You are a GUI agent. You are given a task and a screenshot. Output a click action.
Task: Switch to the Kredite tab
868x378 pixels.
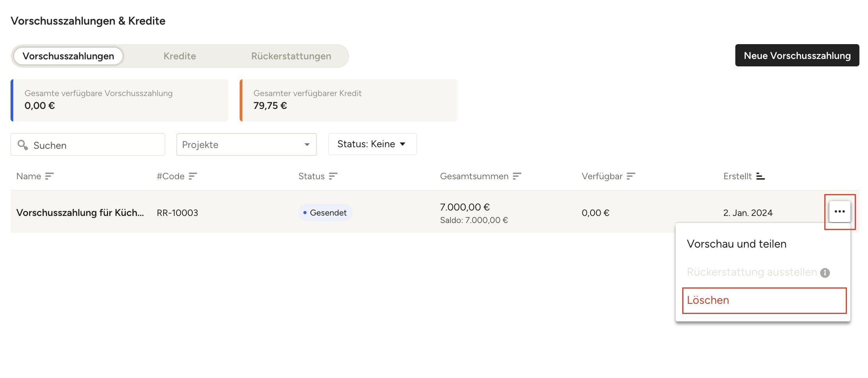click(180, 56)
